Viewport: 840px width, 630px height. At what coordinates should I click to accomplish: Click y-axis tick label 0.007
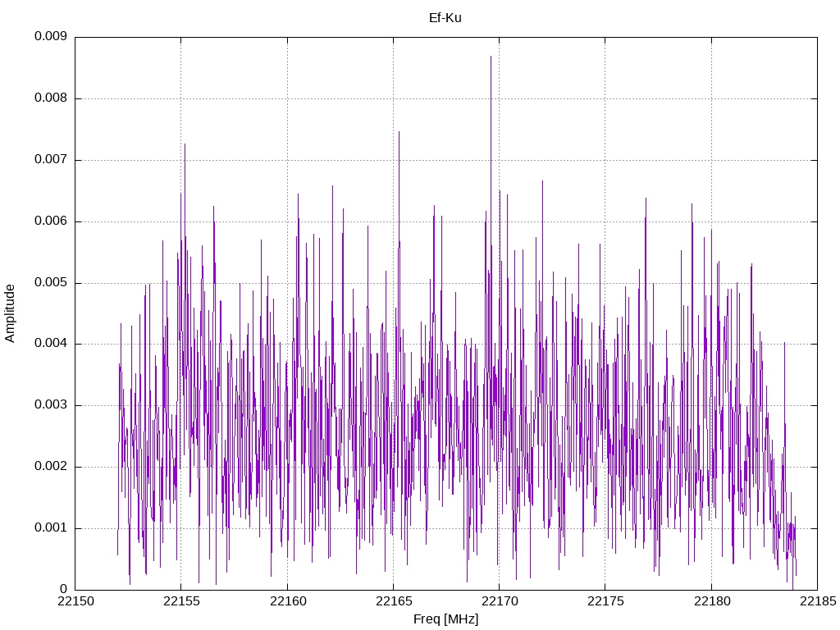pyautogui.click(x=51, y=160)
